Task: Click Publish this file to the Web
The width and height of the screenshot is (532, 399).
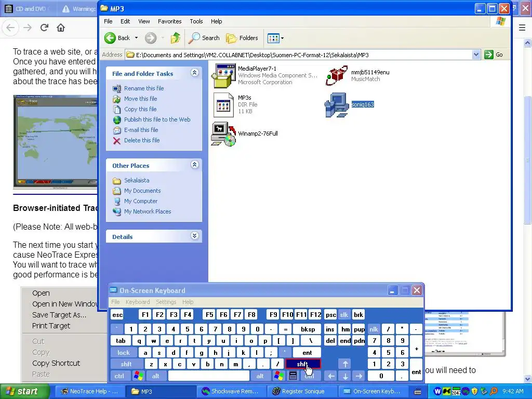Action: [x=157, y=119]
